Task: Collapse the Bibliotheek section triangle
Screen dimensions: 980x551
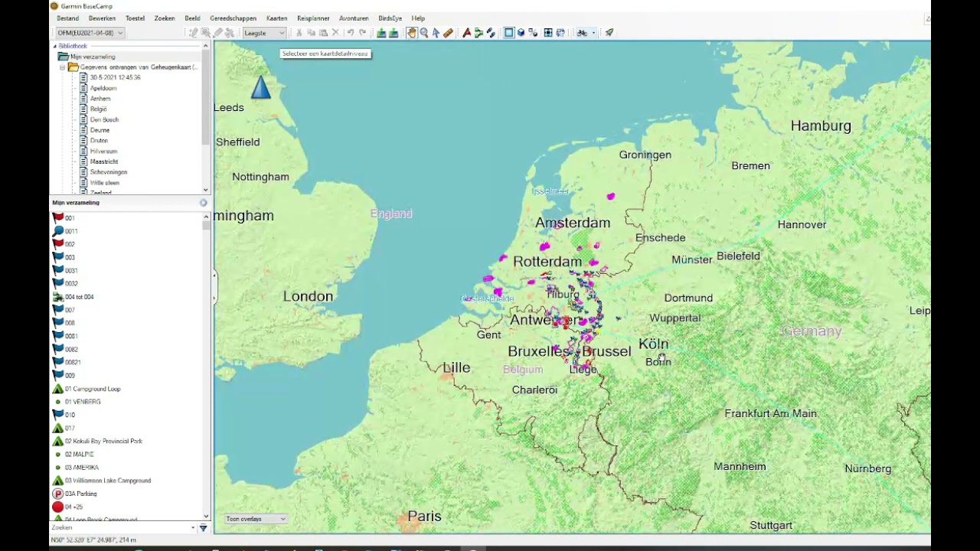Action: coord(54,47)
